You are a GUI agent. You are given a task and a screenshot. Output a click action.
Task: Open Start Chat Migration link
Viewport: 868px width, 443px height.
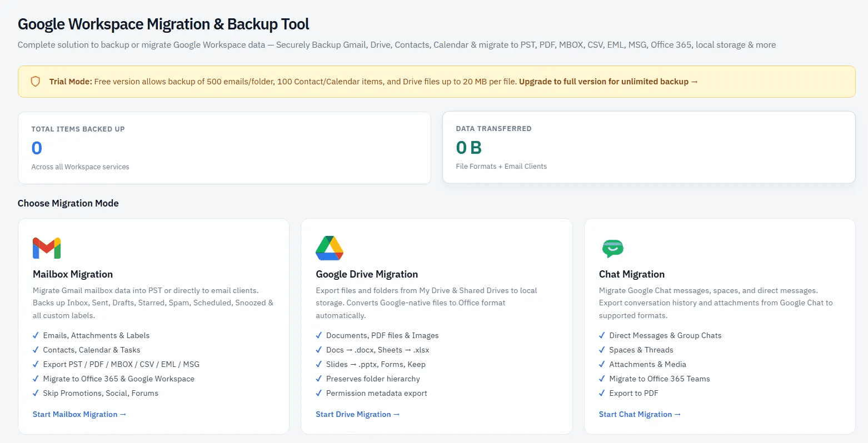[640, 414]
